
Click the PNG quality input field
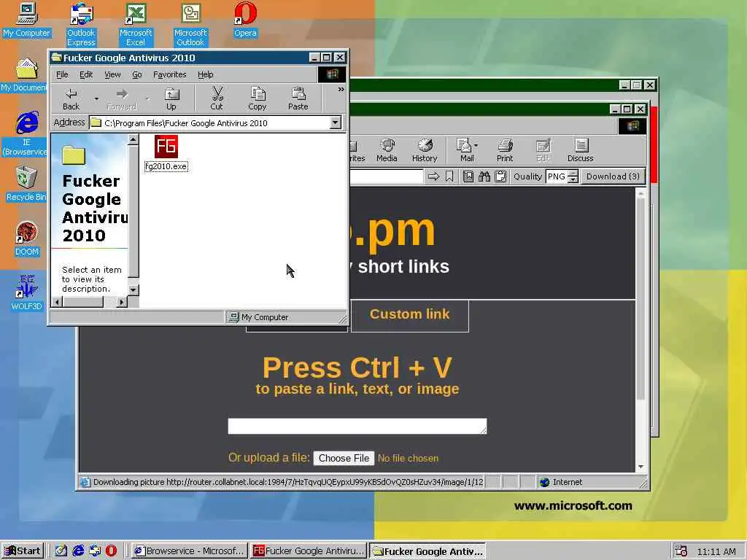[x=557, y=176]
